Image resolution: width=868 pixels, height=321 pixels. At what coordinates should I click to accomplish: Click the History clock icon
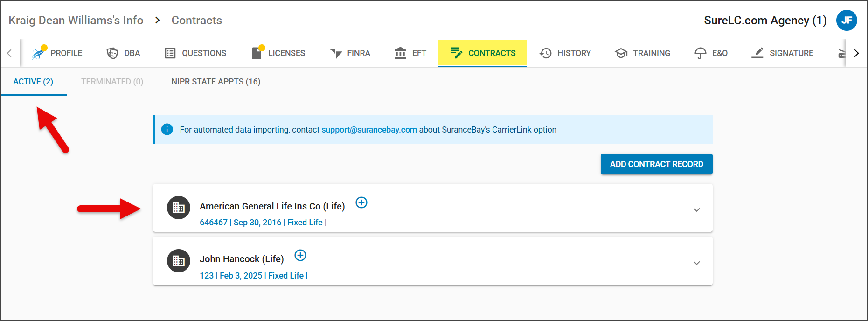click(x=546, y=53)
